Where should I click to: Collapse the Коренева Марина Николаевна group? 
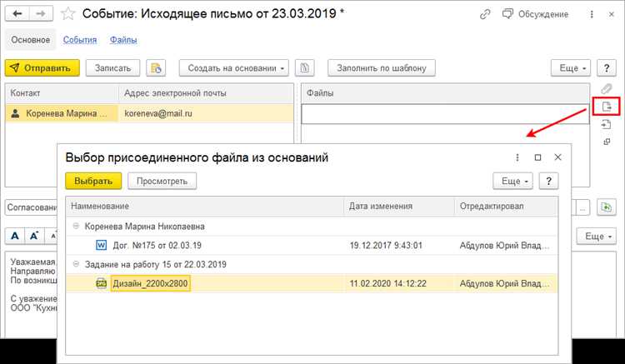(x=76, y=227)
